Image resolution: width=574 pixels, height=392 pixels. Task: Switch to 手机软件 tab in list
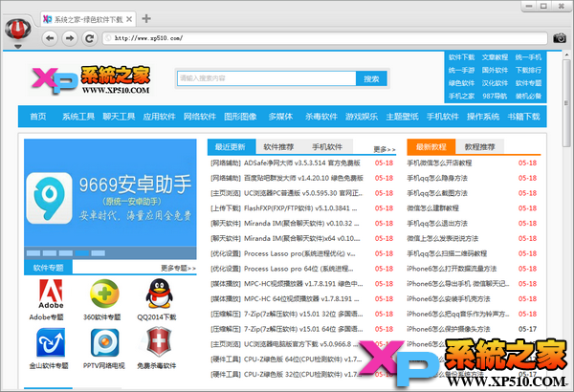(327, 147)
